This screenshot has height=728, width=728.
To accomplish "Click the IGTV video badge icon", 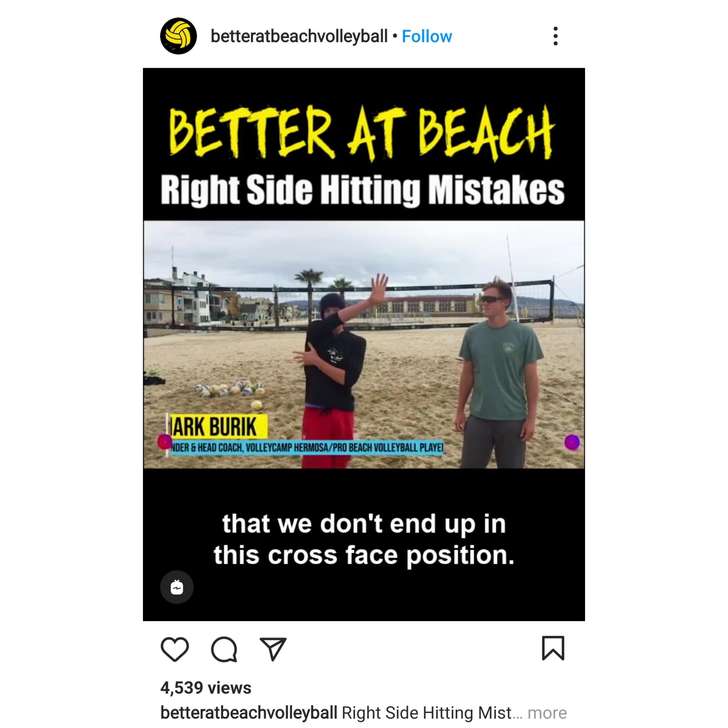I will [x=177, y=587].
